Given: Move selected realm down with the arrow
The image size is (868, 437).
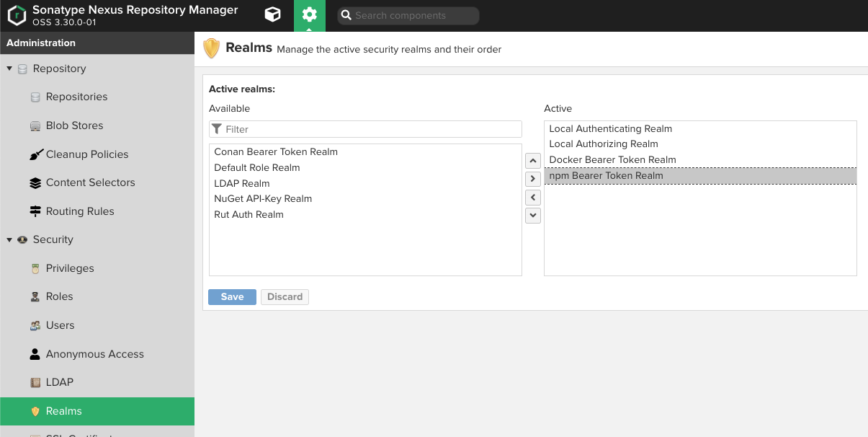Looking at the screenshot, I should click(533, 215).
